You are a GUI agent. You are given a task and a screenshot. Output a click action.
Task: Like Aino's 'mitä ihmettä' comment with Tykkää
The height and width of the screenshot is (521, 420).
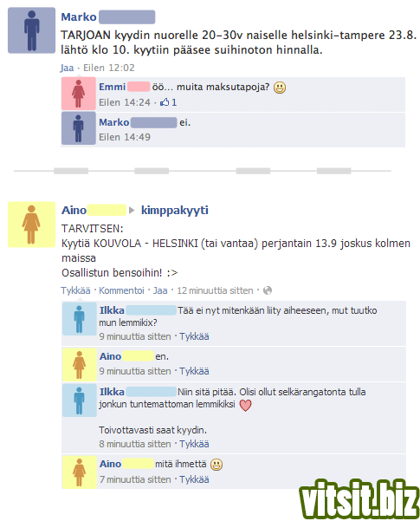[x=194, y=479]
